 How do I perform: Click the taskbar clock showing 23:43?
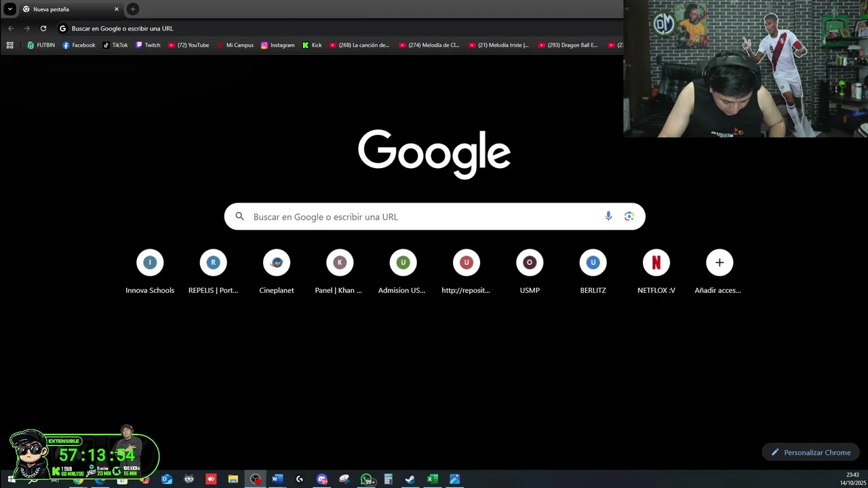click(x=852, y=479)
